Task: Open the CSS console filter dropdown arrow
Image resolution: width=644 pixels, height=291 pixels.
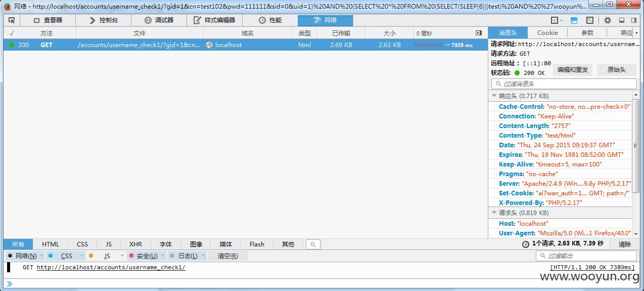Action: point(82,256)
